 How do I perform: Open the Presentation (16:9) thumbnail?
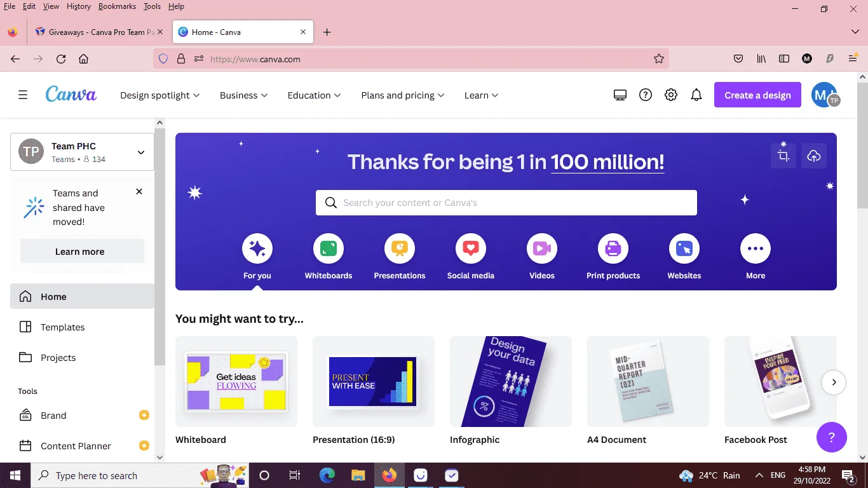[x=374, y=382]
